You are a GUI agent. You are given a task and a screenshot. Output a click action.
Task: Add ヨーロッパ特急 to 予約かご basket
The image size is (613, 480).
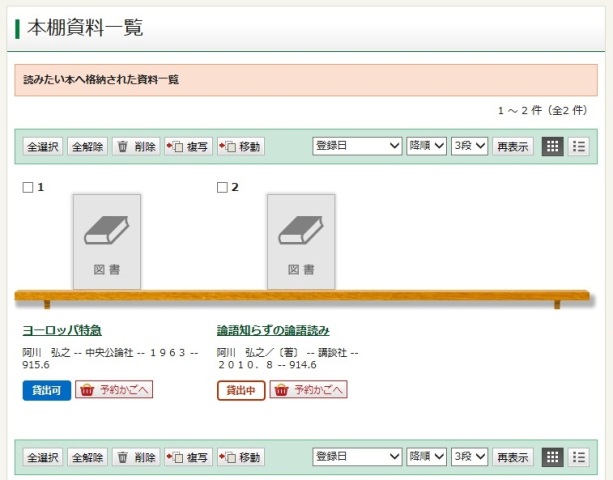114,390
